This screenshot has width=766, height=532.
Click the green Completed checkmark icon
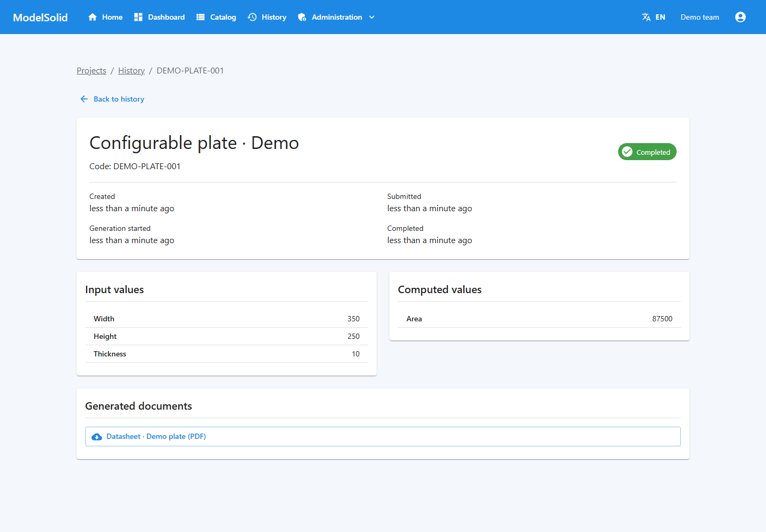point(627,152)
